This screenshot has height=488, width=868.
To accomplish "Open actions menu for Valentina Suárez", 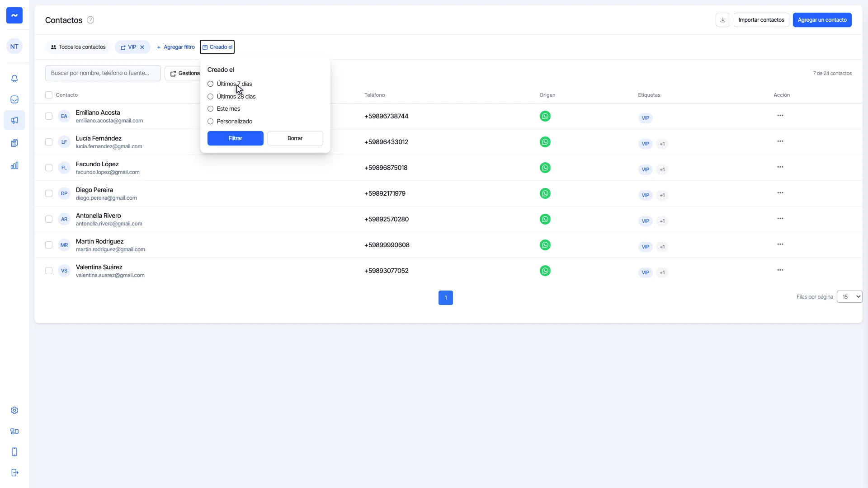I will [x=780, y=270].
